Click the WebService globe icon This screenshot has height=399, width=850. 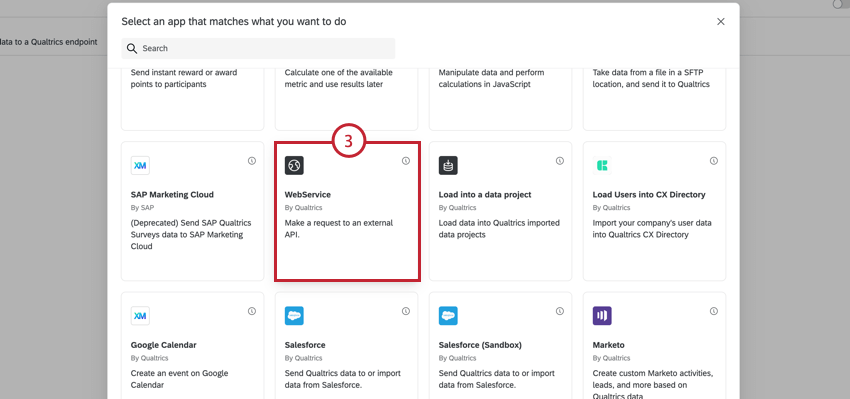(294, 165)
